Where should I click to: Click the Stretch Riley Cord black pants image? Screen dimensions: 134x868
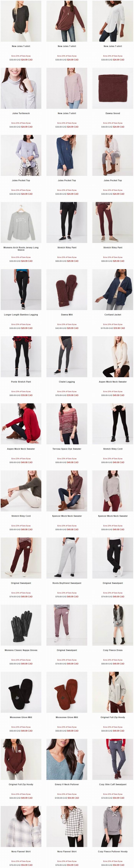pyautogui.click(x=113, y=423)
